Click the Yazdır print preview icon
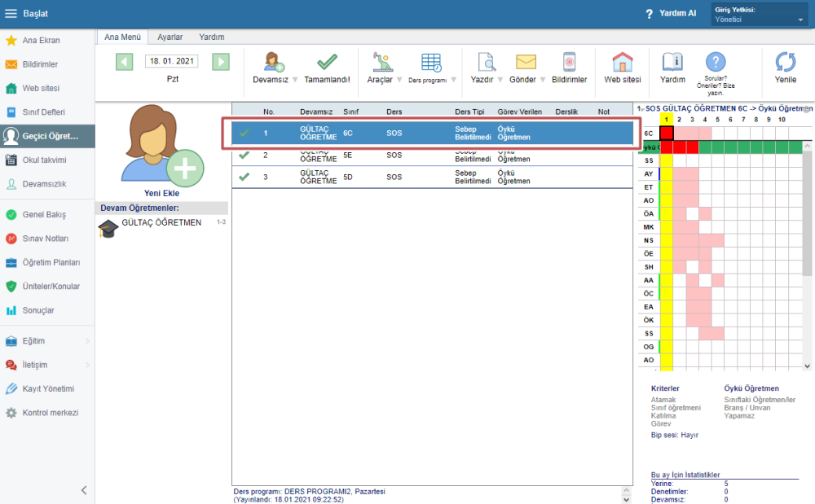 click(487, 63)
